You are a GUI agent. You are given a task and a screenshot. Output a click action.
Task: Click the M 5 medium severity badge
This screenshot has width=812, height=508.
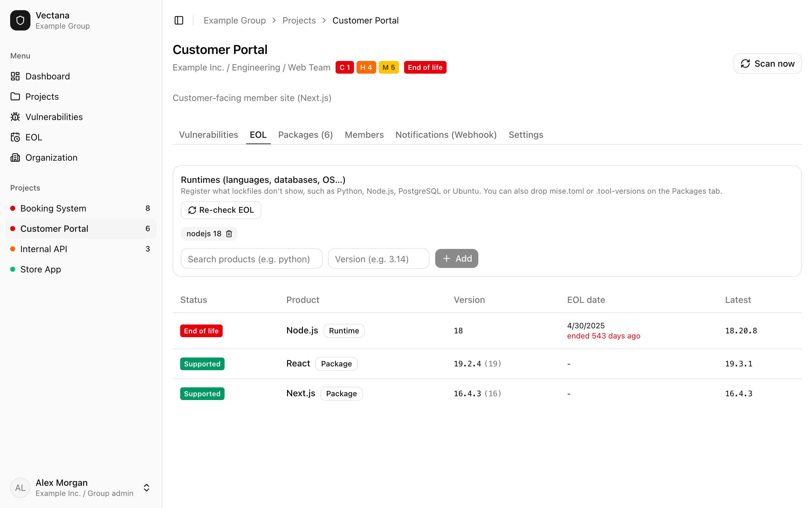tap(389, 67)
